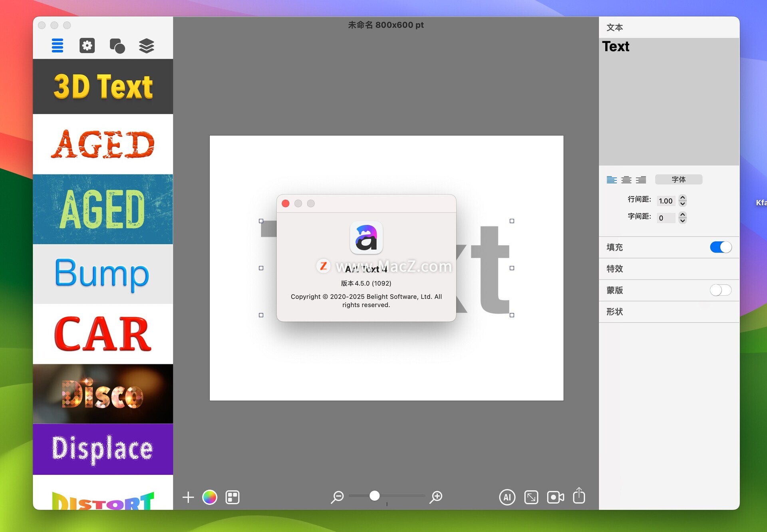This screenshot has width=767, height=532.
Task: Click the Belight Software copyright text
Action: pos(366,301)
